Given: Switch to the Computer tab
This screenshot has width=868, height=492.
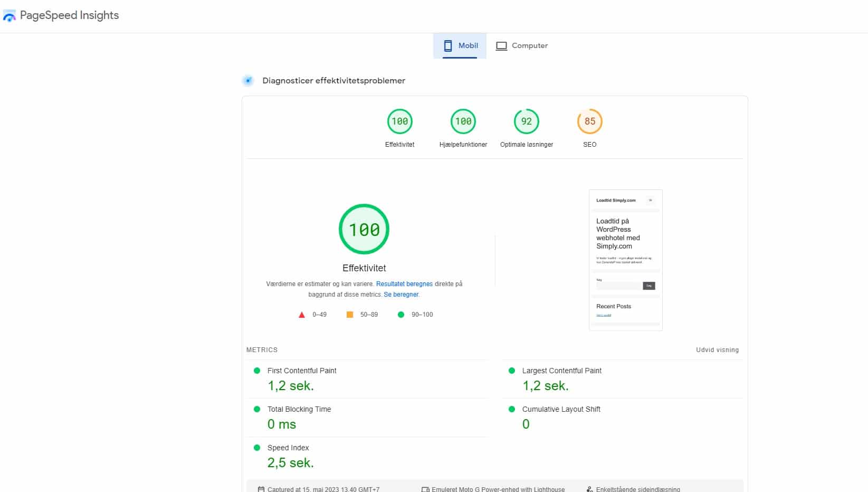Looking at the screenshot, I should coord(522,46).
